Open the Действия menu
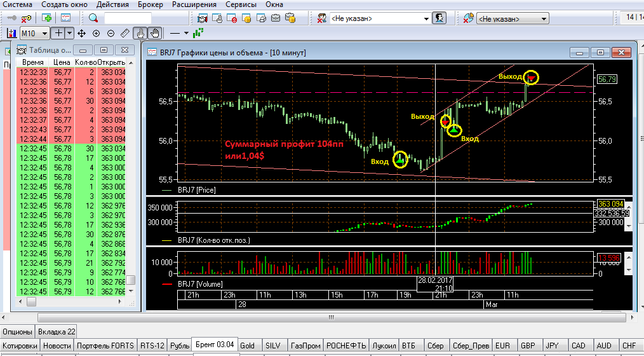The width and height of the screenshot is (644, 356). pyautogui.click(x=112, y=4)
